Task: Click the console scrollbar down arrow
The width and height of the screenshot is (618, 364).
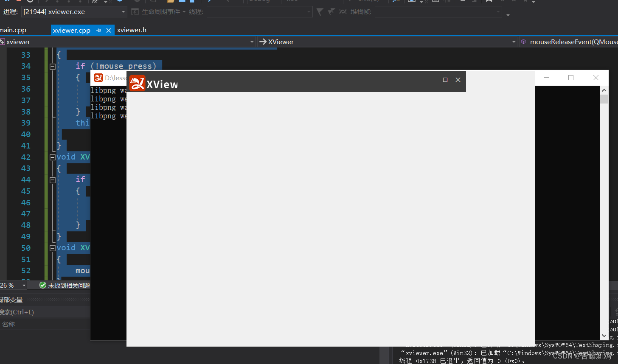Action: [x=604, y=336]
